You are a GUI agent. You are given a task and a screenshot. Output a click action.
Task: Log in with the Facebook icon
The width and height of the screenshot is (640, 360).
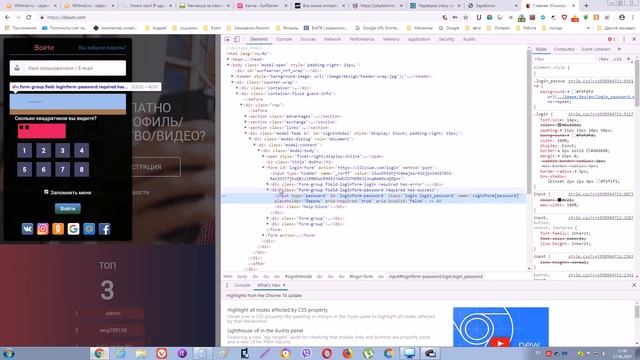(104, 229)
